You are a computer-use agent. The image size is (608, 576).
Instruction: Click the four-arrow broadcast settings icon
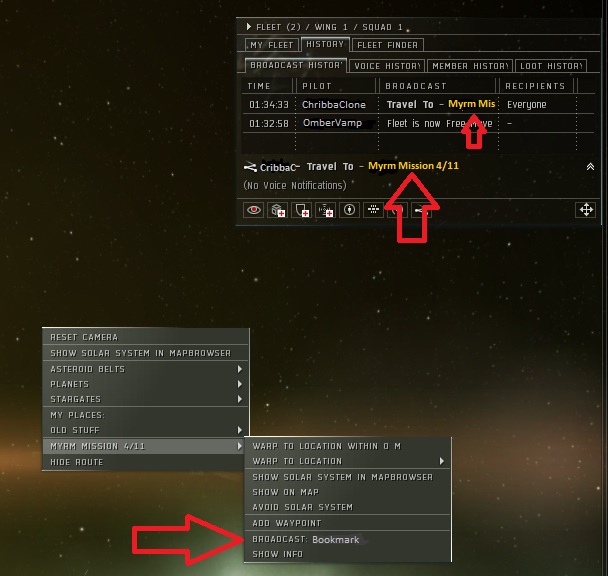[586, 210]
